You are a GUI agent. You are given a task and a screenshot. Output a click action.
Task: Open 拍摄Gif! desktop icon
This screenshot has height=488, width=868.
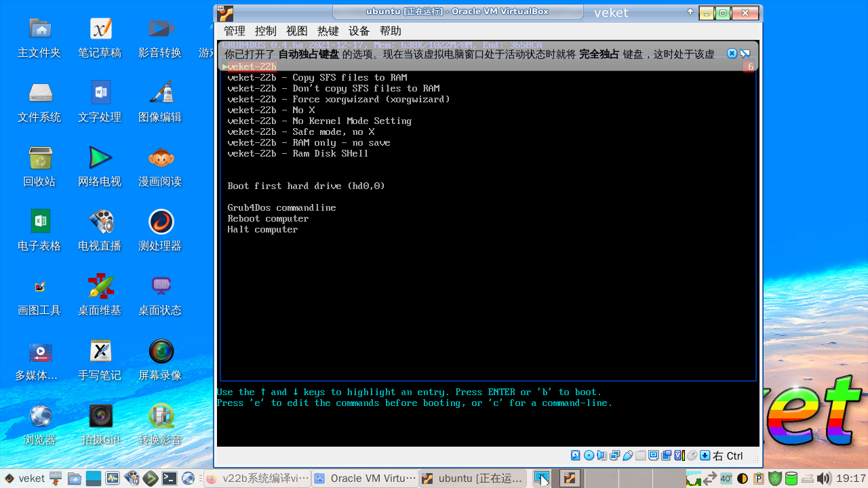click(100, 425)
